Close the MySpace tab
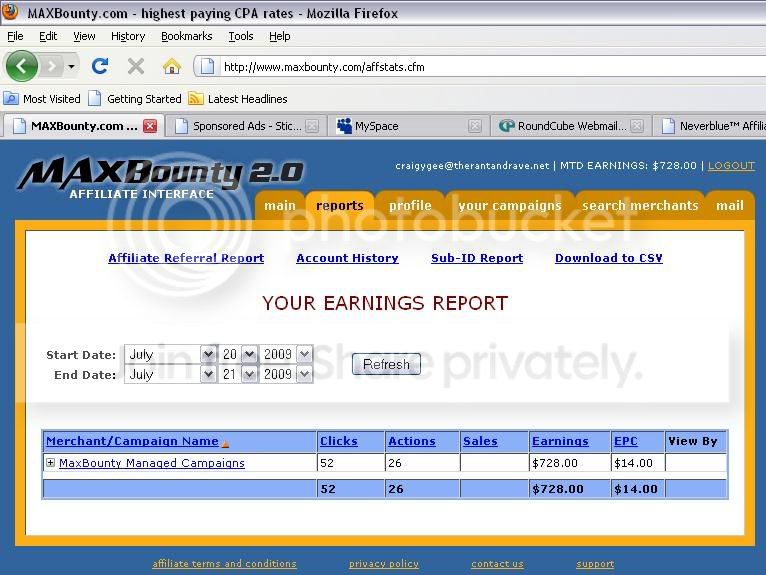766x575 pixels. (x=474, y=126)
